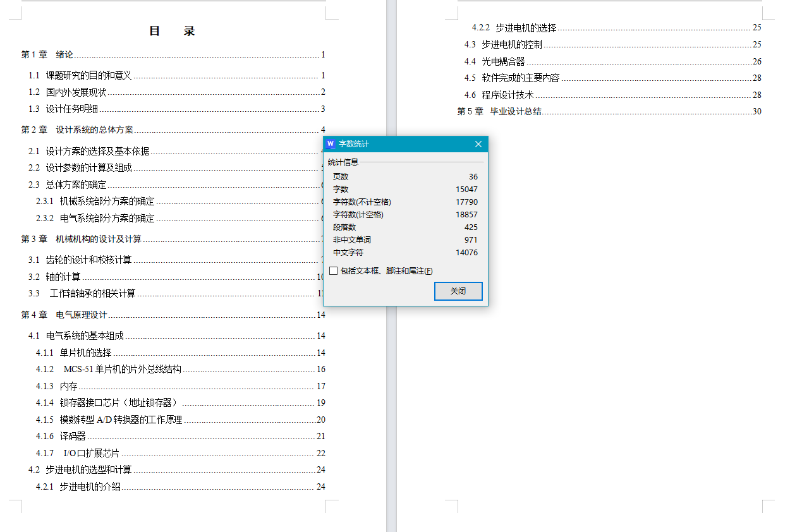The height and width of the screenshot is (532, 790).
Task: Click the 字符数(不计空格) 17790 row
Action: 405,202
